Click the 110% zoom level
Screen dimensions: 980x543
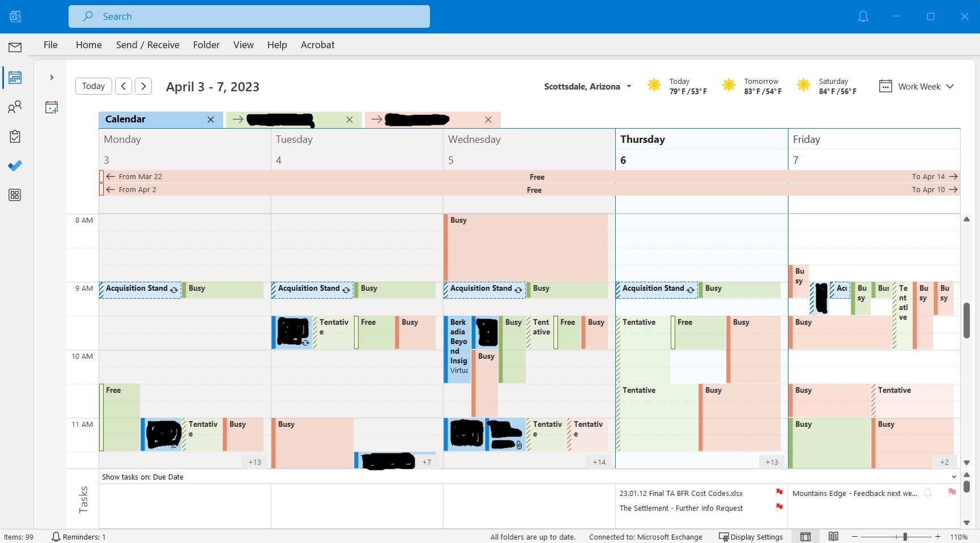[958, 537]
